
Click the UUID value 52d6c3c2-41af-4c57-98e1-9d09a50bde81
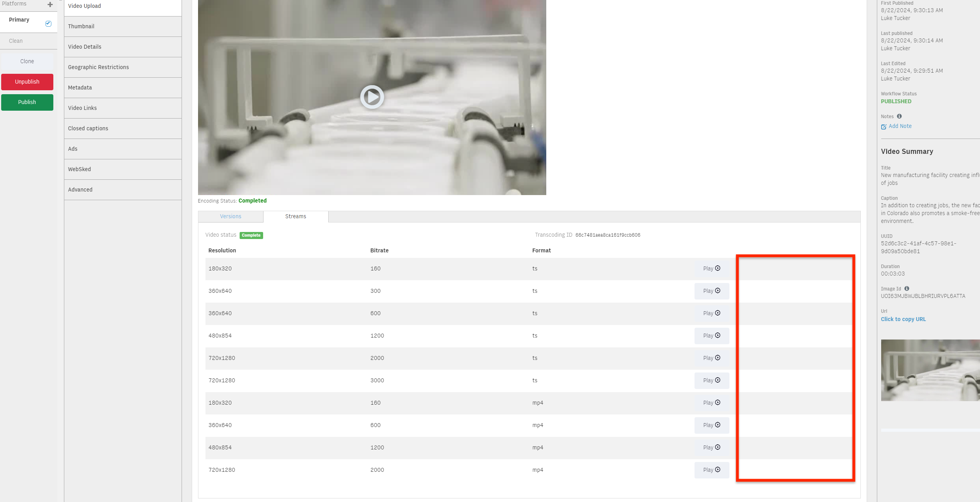click(918, 247)
